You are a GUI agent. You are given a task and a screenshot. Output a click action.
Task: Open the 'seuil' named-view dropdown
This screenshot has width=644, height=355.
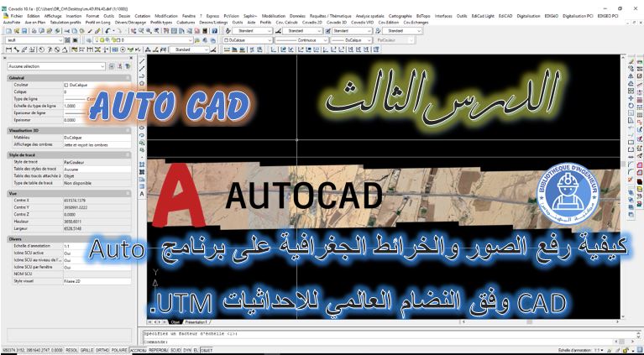[x=34, y=40]
